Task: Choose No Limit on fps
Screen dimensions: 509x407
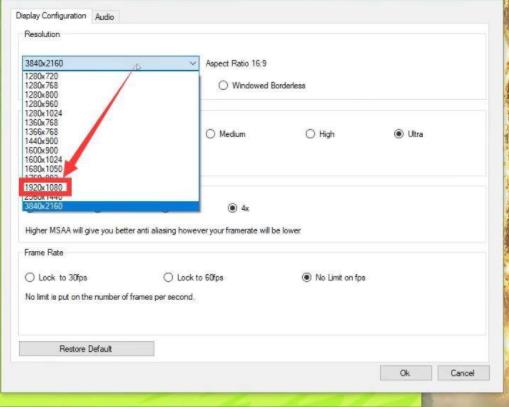Action: 307,277
